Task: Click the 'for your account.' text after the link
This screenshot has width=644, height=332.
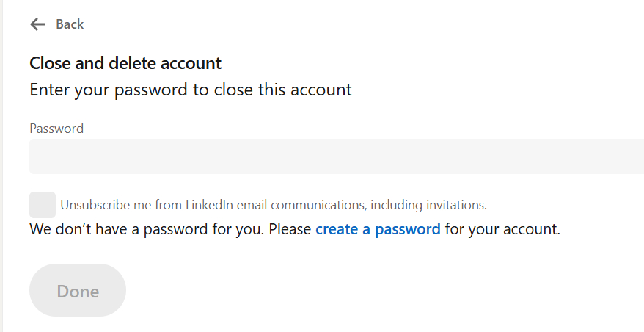Action: click(x=502, y=229)
